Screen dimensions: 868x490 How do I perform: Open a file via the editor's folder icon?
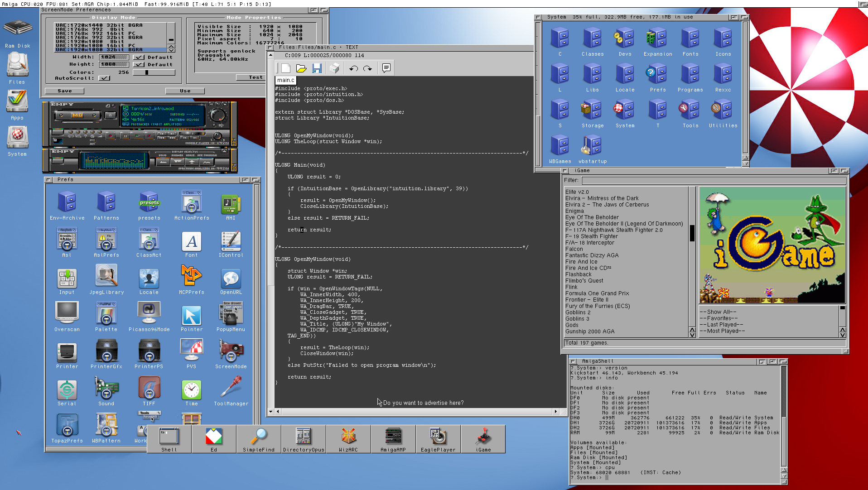tap(301, 68)
